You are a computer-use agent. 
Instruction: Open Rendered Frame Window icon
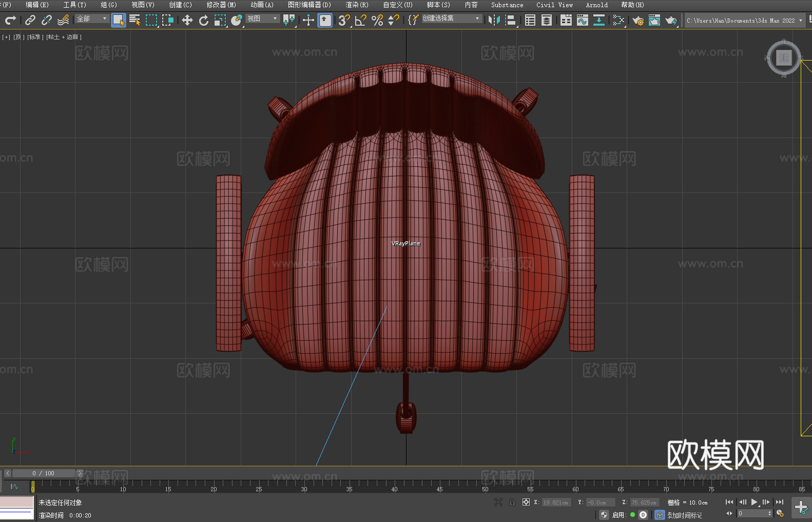654,20
